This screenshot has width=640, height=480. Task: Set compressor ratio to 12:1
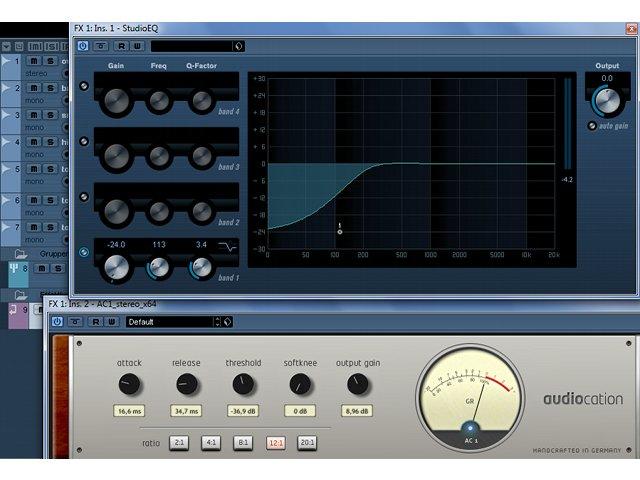pyautogui.click(x=276, y=442)
